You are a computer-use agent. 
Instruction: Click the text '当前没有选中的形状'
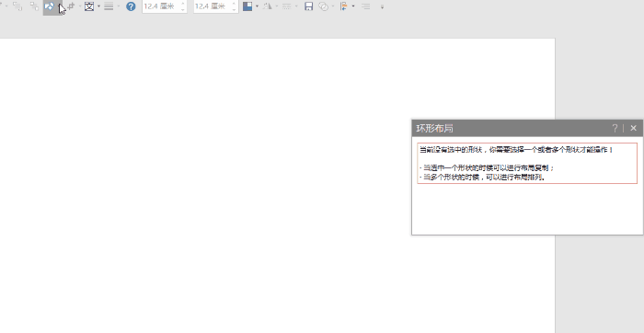point(451,150)
